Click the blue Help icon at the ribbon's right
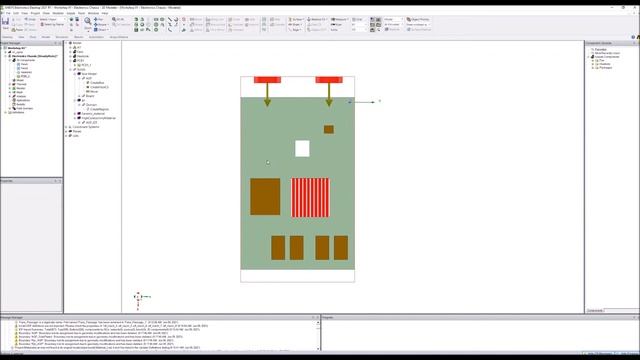The width and height of the screenshot is (640, 360). [x=633, y=37]
